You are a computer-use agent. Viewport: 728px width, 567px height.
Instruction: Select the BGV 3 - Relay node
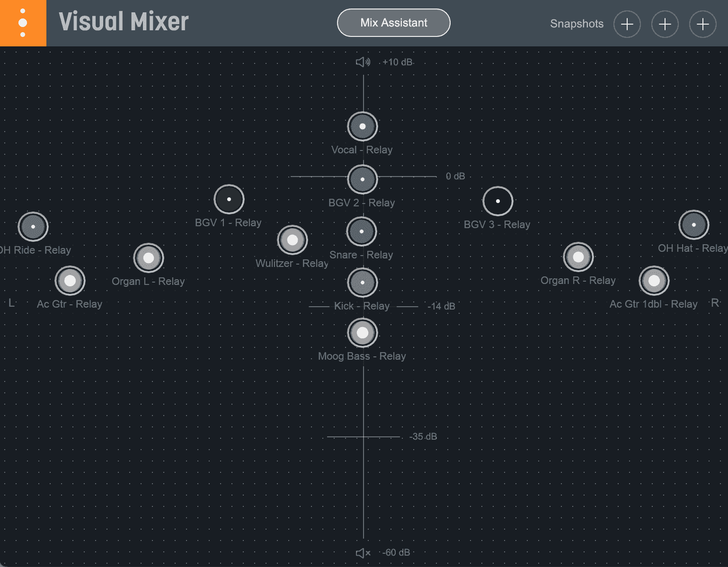click(x=498, y=201)
